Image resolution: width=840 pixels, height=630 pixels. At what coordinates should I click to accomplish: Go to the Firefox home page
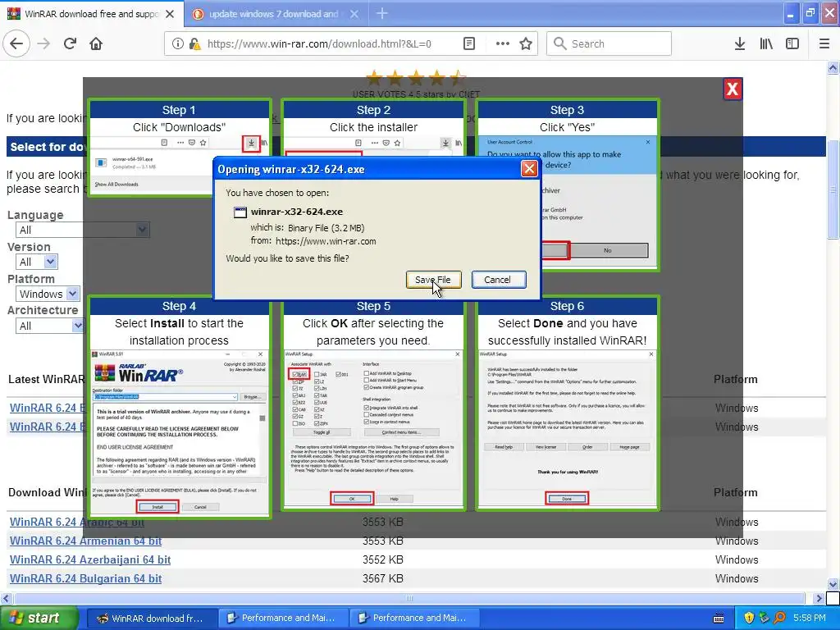point(96,43)
